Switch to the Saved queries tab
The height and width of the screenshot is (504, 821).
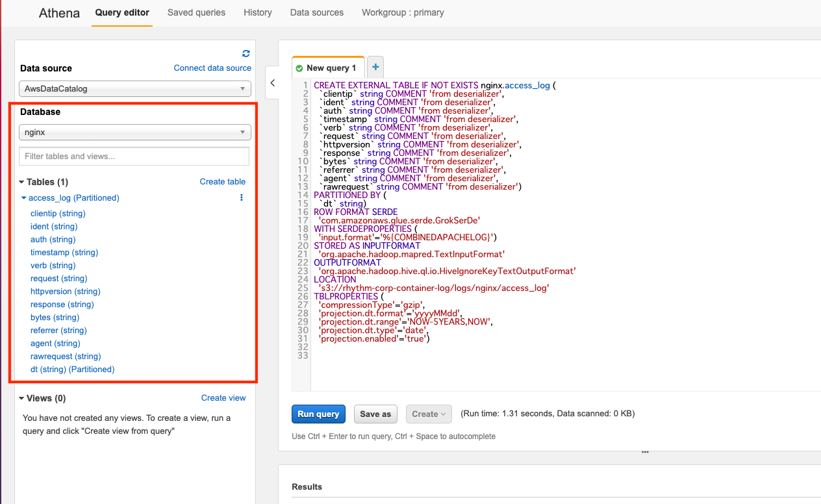(196, 12)
